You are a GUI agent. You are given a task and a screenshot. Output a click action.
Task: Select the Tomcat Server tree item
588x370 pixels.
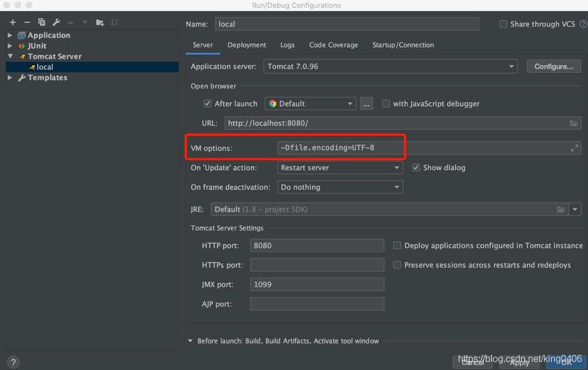54,56
